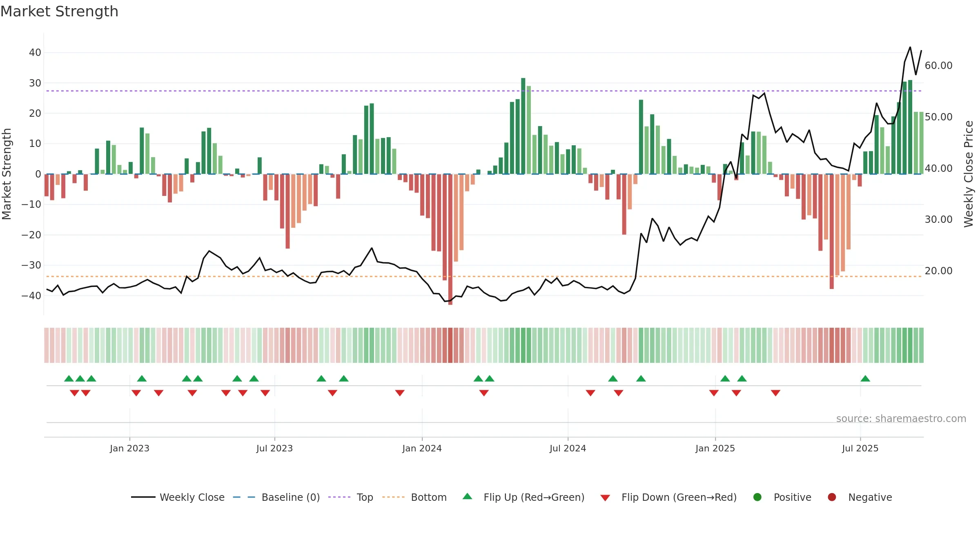Click the '−40' left axis tick label
The image size is (980, 551).
31,296
